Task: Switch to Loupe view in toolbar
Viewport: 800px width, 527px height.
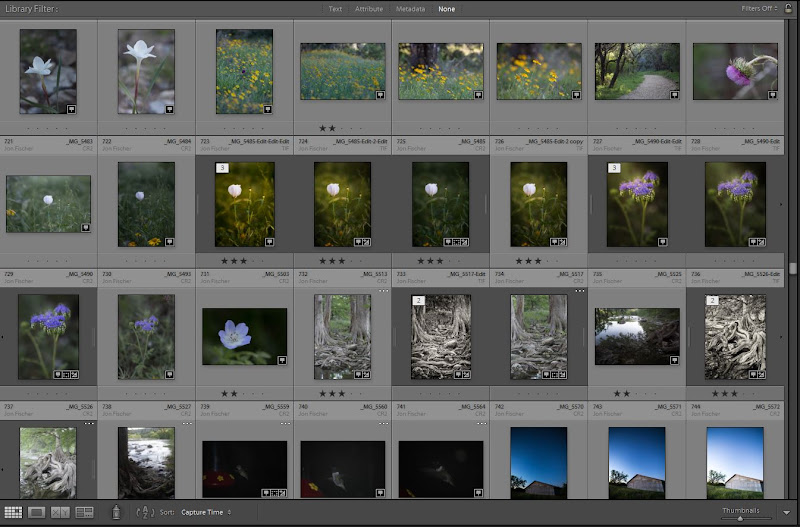Action: [x=36, y=512]
